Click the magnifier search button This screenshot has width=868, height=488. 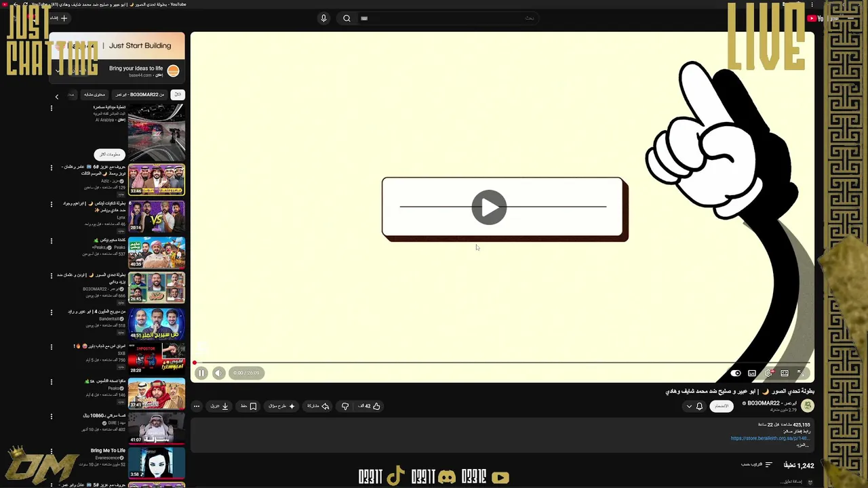click(347, 18)
